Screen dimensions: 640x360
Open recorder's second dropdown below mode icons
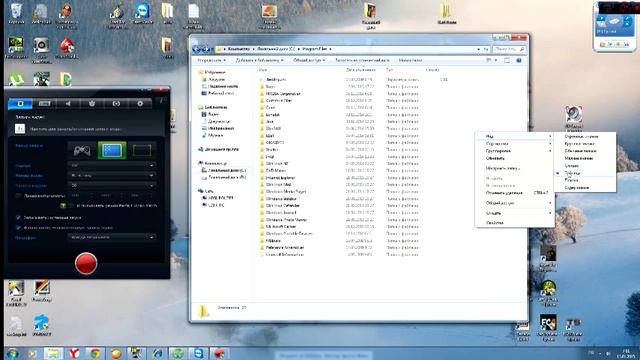[112, 175]
